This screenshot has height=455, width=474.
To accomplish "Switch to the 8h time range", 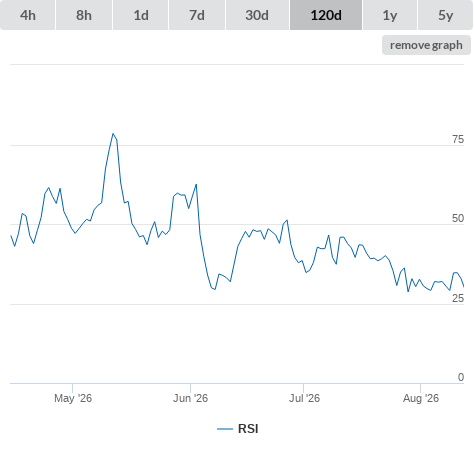I will tap(84, 15).
